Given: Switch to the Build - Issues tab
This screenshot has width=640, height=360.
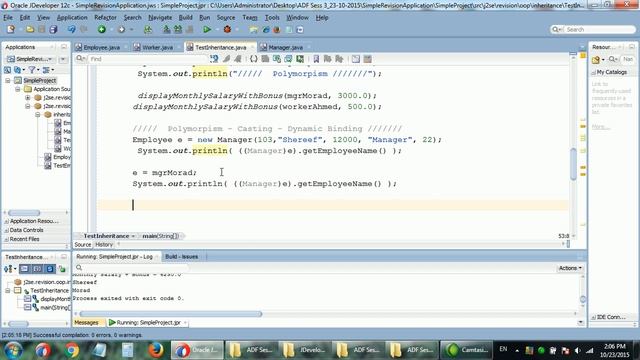Looking at the screenshot, I should 181,256.
